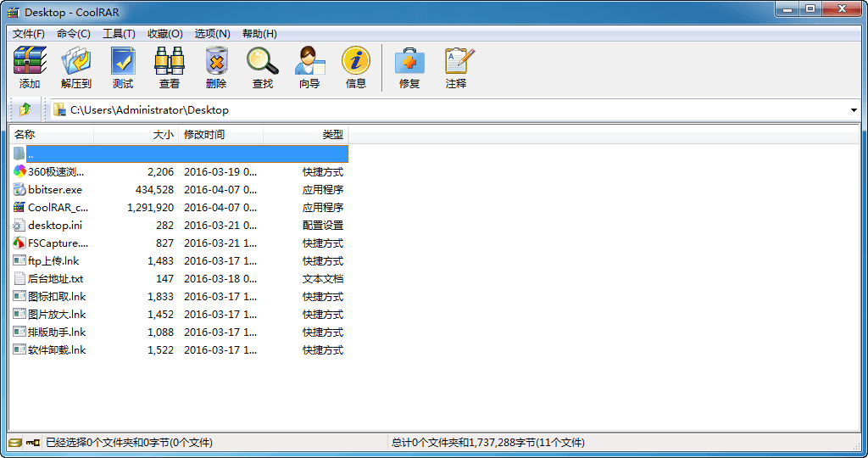Select the 后台地址.txt file
868x458 pixels.
55,279
